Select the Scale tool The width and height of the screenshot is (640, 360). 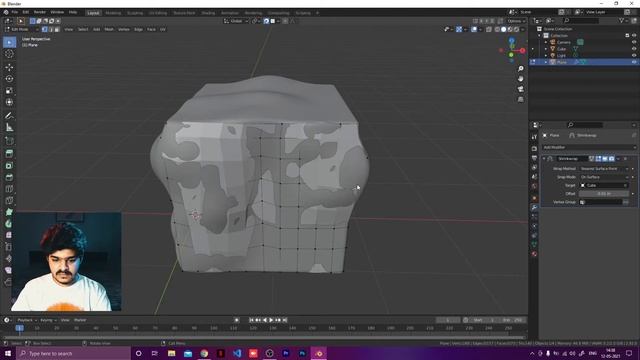[x=9, y=91]
